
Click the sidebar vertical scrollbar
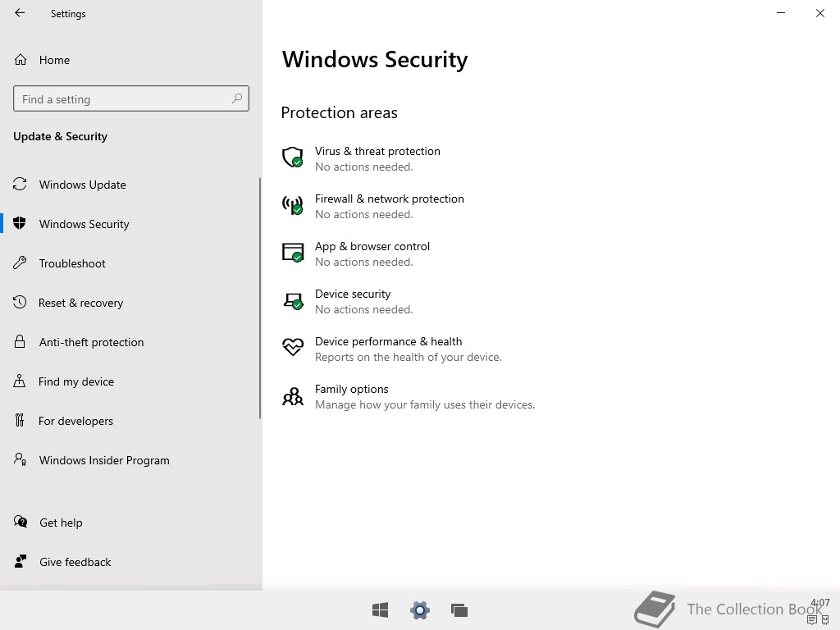[x=260, y=298]
